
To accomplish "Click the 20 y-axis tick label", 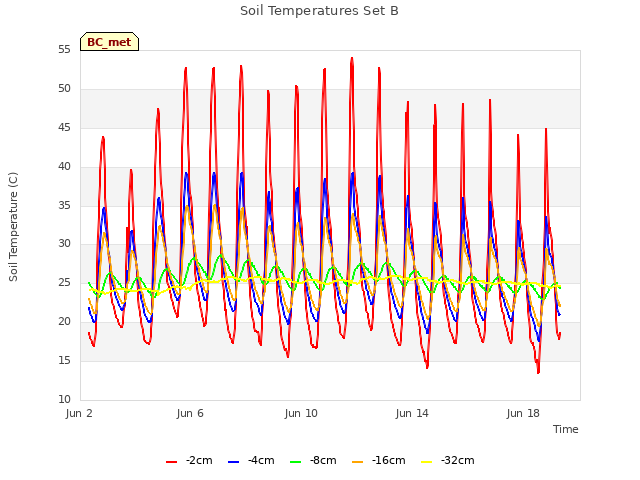I will point(64,322).
